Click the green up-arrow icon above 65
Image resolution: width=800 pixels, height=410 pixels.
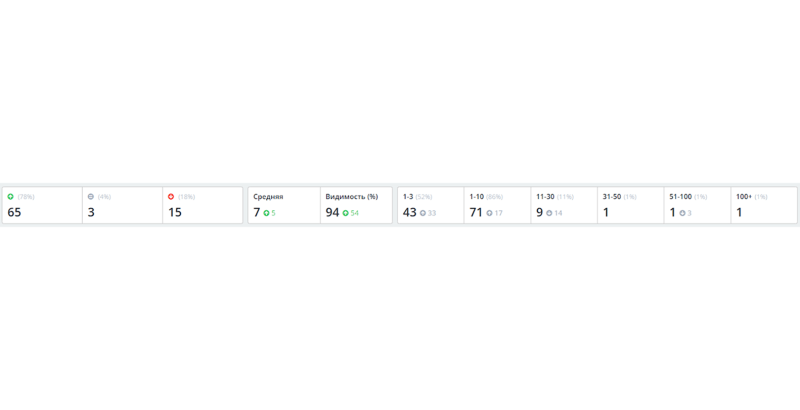[10, 197]
